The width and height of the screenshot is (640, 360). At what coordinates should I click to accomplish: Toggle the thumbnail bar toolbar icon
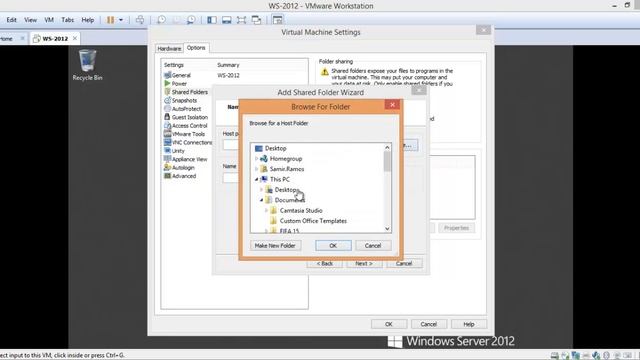click(227, 20)
